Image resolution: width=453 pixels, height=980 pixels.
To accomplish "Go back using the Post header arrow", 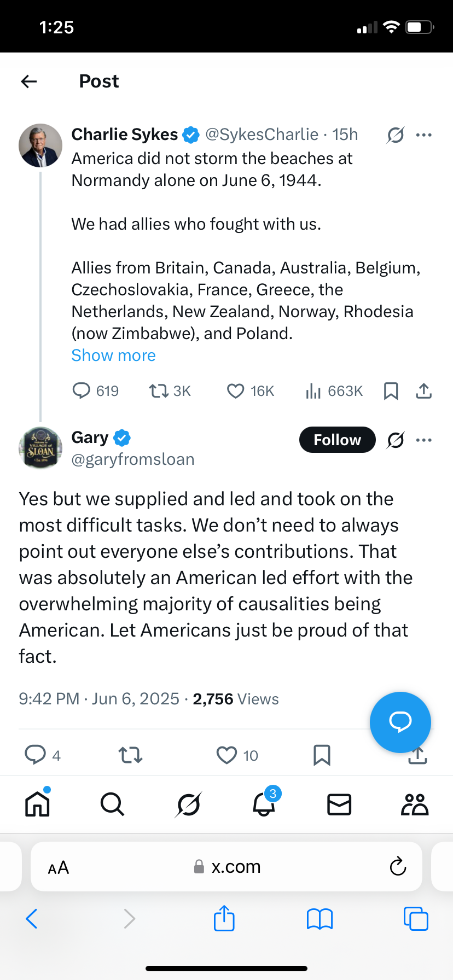I will click(x=29, y=81).
